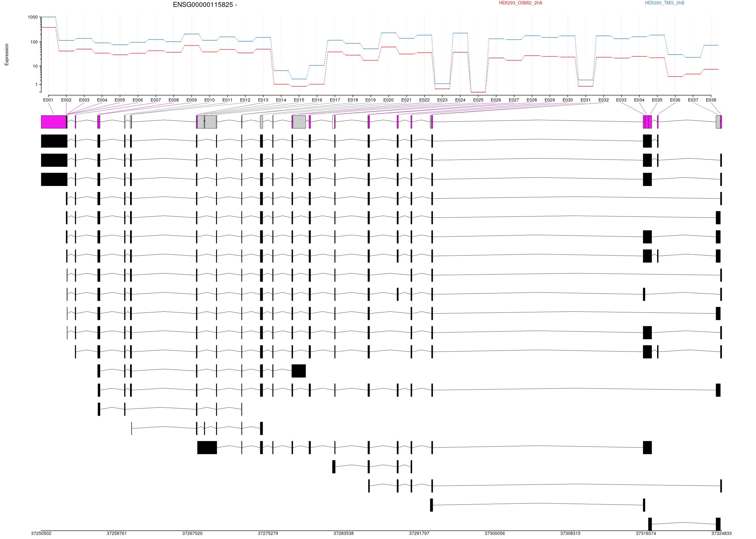Click y-axis tick value 10
This screenshot has height=539, width=756.
36,67
